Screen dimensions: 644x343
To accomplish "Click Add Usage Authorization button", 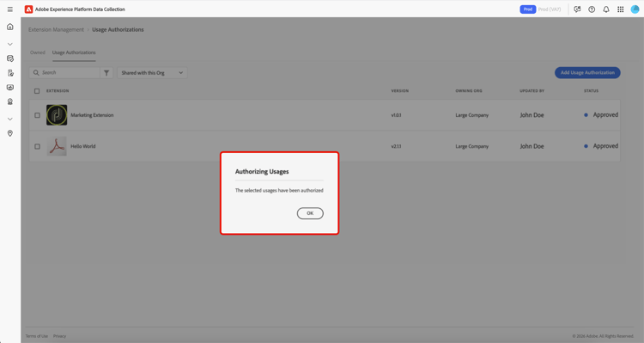I will point(587,73).
